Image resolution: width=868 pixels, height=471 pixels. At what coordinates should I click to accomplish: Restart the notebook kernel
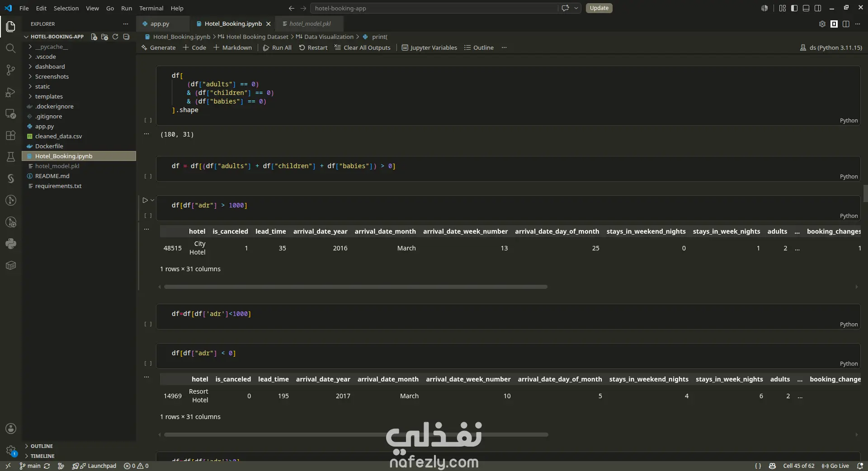pos(313,47)
